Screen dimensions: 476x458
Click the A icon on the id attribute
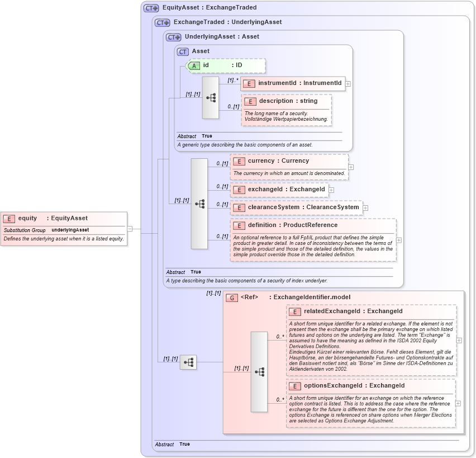194,65
